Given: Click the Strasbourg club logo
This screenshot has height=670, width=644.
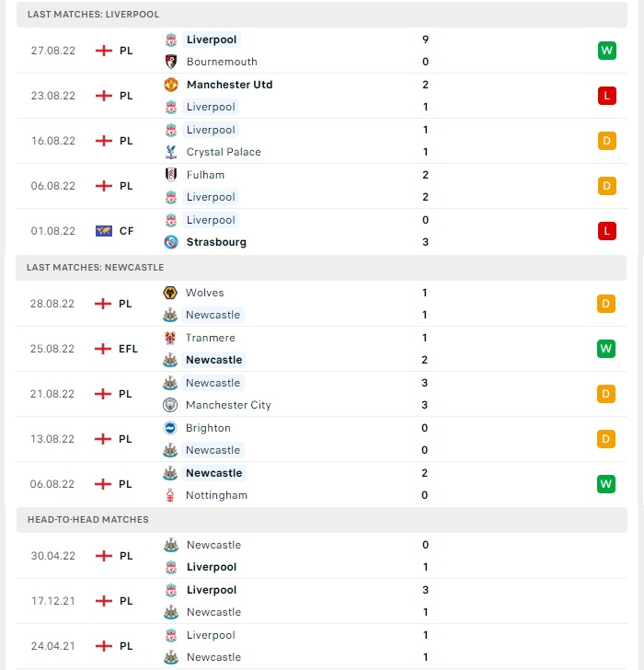Looking at the screenshot, I should [171, 242].
